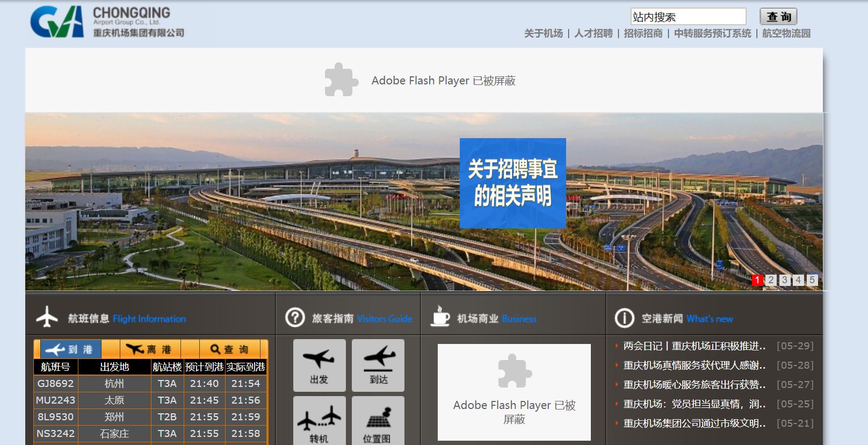The width and height of the screenshot is (868, 445).
Task: Click flight number 8L9530
Action: click(56, 417)
